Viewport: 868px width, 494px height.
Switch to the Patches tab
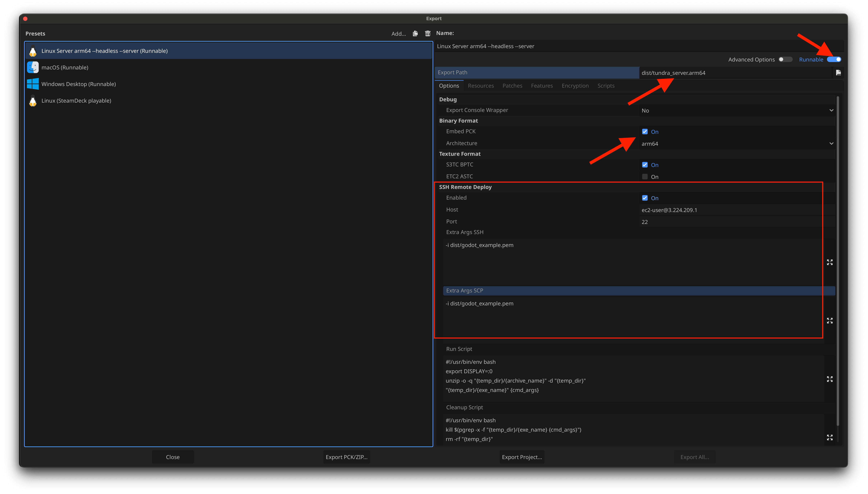pyautogui.click(x=512, y=86)
